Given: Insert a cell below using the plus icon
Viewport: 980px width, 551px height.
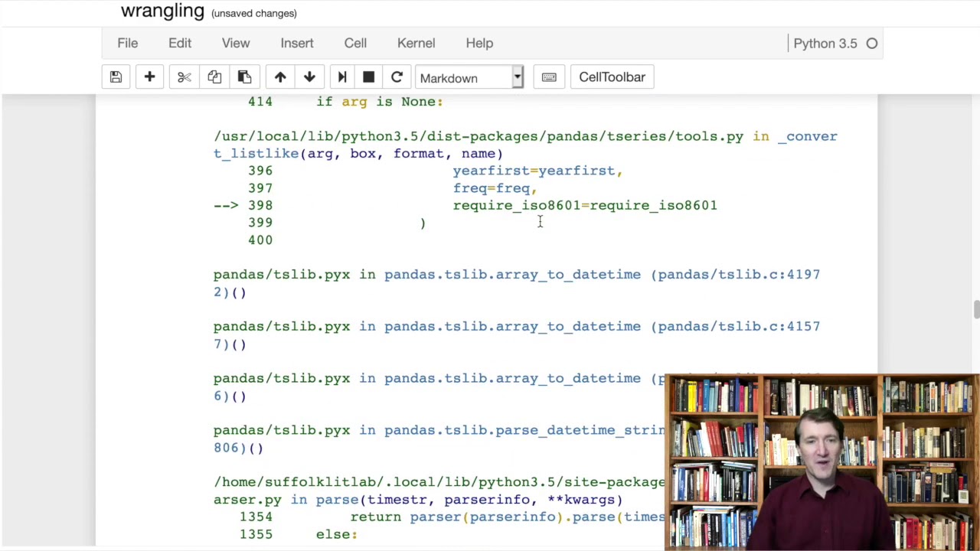Looking at the screenshot, I should click(149, 77).
